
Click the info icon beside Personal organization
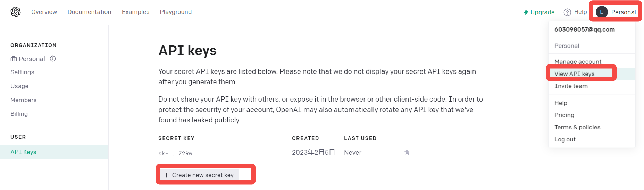(x=53, y=59)
